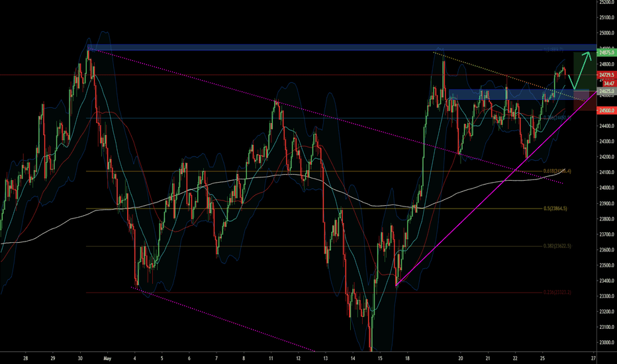This screenshot has width=617, height=364.
Task: Click the 23300.0 price axis label
Action: [607, 296]
